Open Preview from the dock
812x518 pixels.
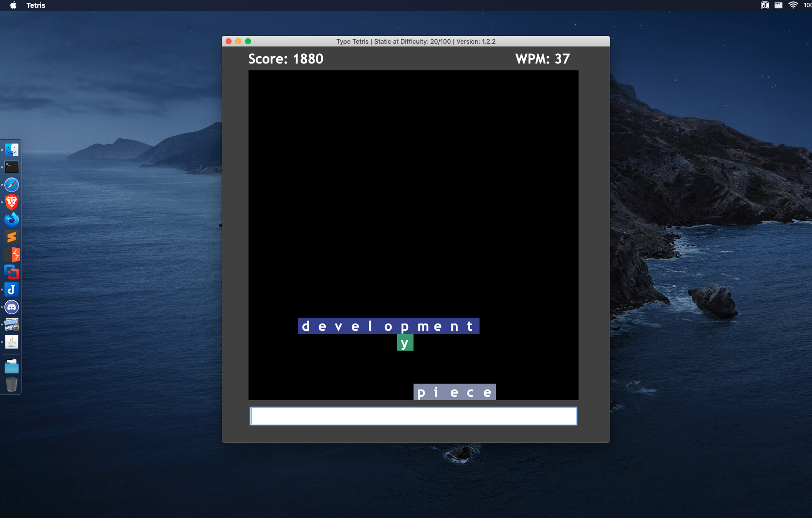point(12,324)
